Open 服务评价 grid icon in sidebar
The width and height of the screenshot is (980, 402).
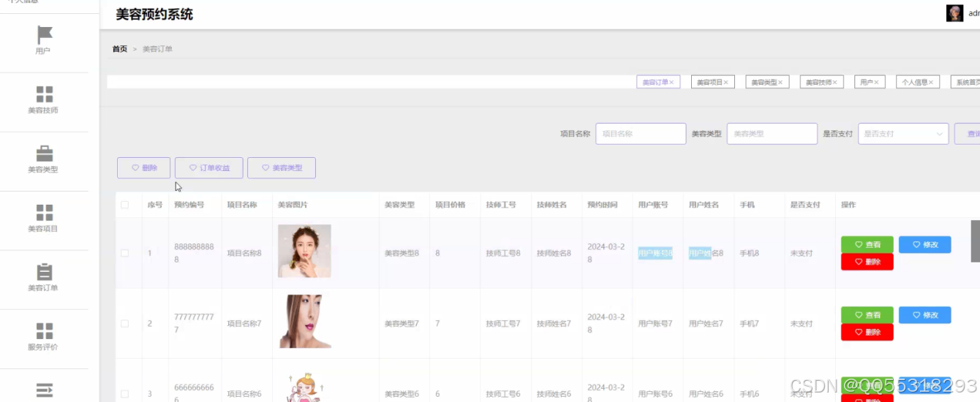[45, 331]
